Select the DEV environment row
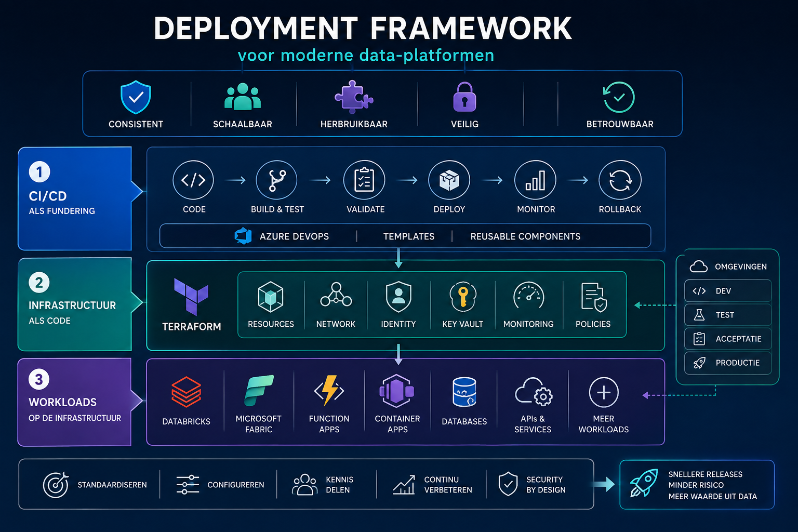This screenshot has height=532, width=798. 728,291
